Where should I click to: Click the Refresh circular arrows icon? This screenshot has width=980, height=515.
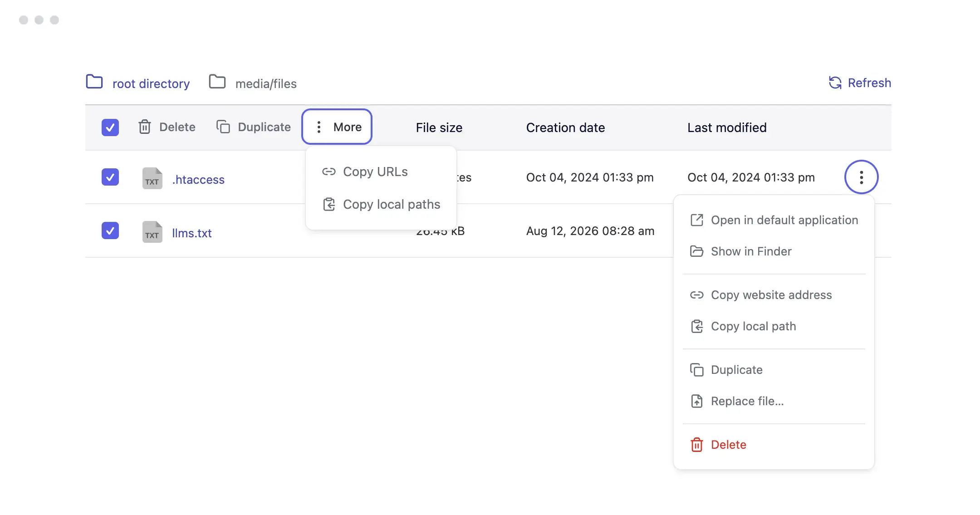click(835, 83)
